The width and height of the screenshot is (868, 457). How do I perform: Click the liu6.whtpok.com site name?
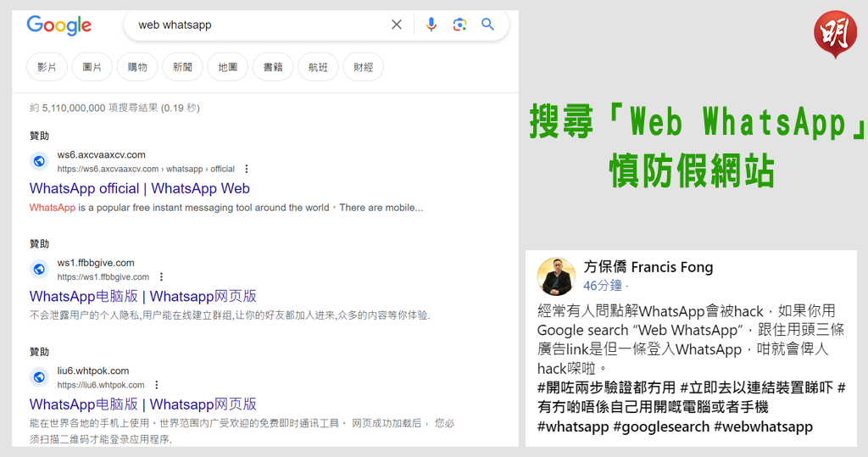coord(93,371)
